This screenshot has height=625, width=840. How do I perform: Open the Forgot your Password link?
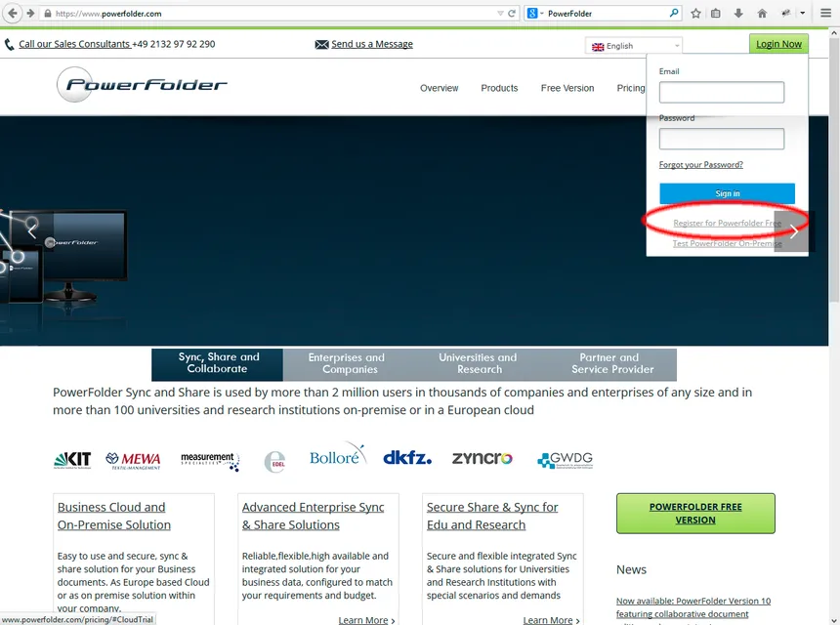point(700,164)
